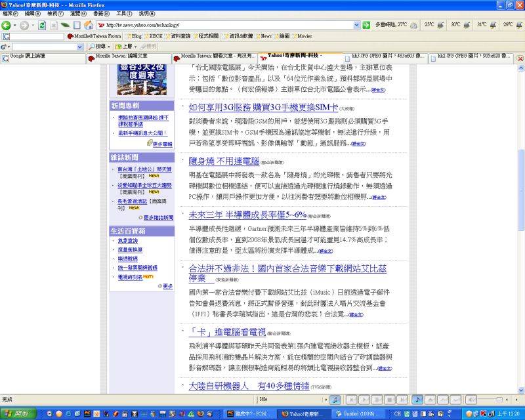Expand the Google toolbar search dropdown
Image resolution: width=525 pixels, height=420 pixels.
tap(81, 47)
